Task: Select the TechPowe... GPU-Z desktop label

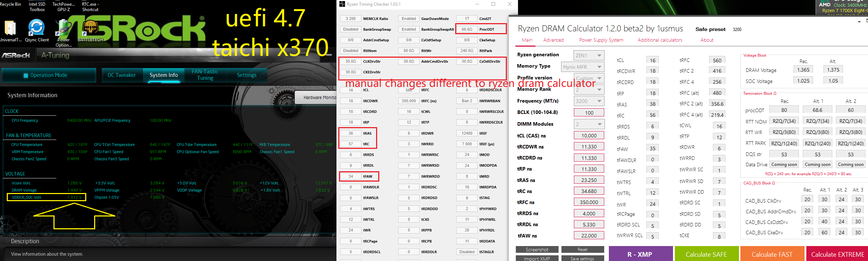Action: click(x=63, y=7)
